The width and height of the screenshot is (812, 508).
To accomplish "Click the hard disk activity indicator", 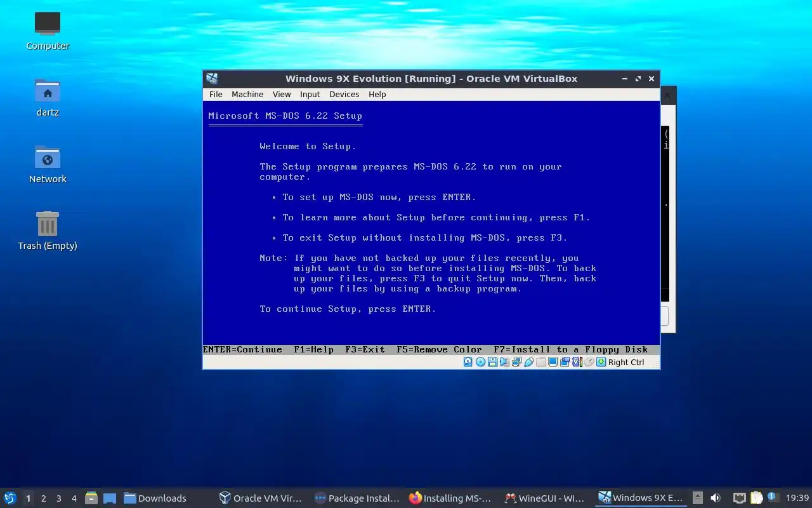I will click(468, 362).
